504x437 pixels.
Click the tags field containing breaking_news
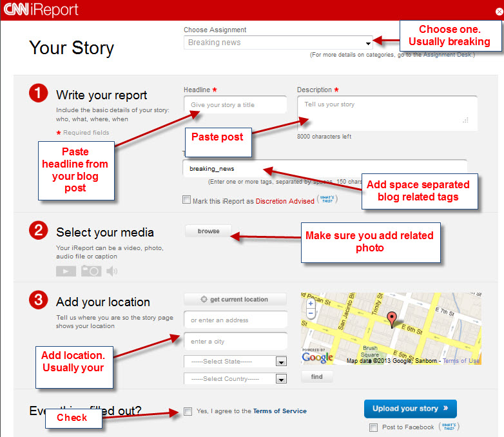point(325,168)
